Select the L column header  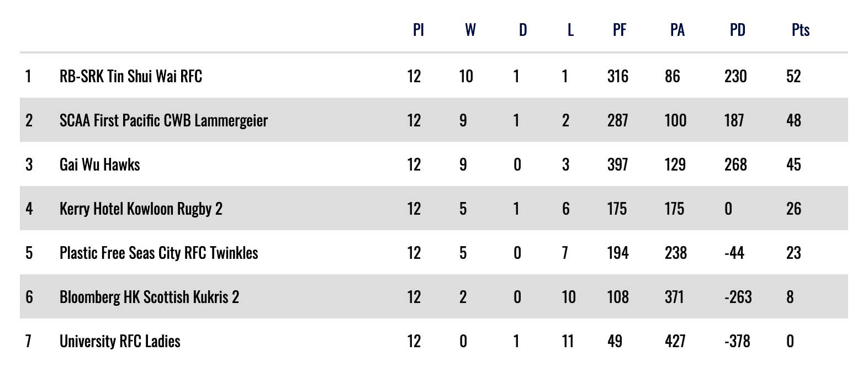[570, 30]
